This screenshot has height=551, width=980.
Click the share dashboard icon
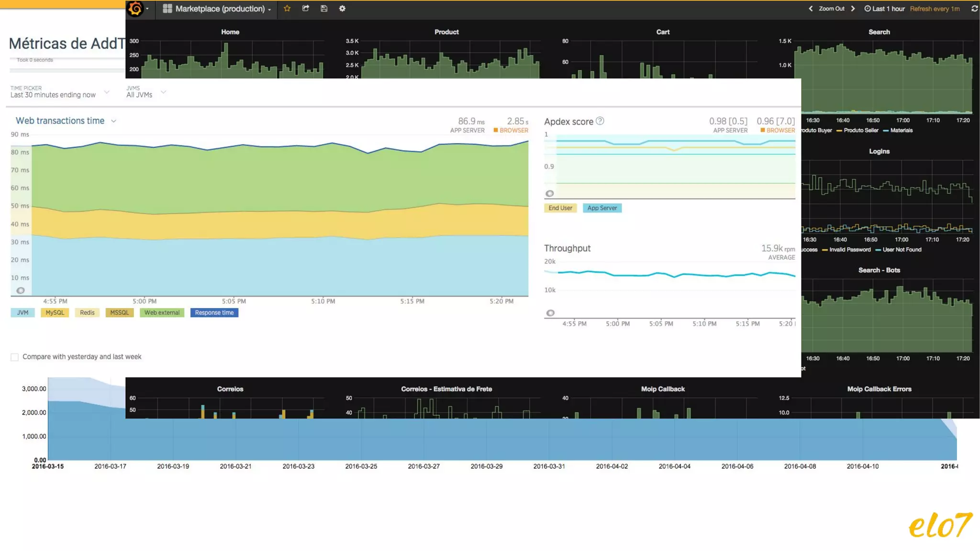(x=306, y=9)
